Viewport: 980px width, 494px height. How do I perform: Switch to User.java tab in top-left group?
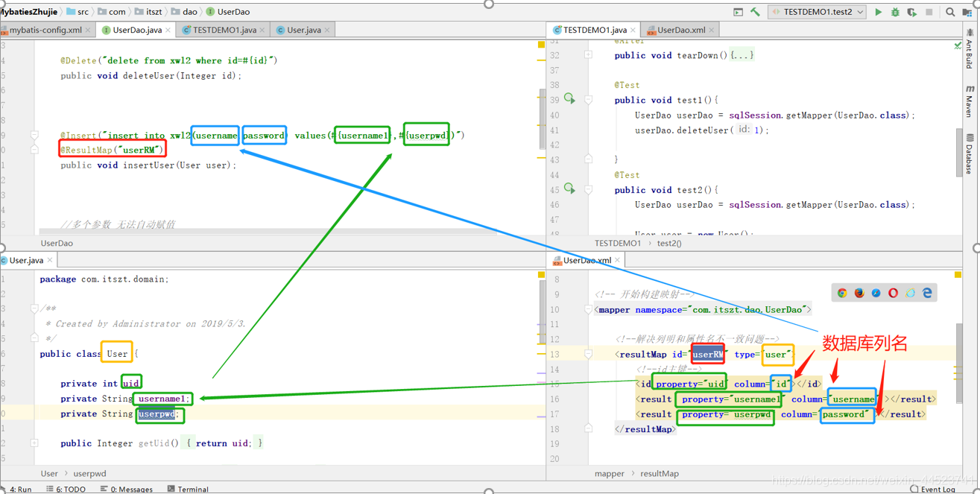303,30
